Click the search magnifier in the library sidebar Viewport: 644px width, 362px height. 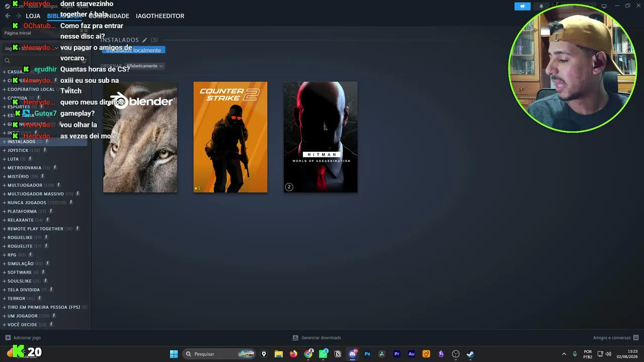7,61
